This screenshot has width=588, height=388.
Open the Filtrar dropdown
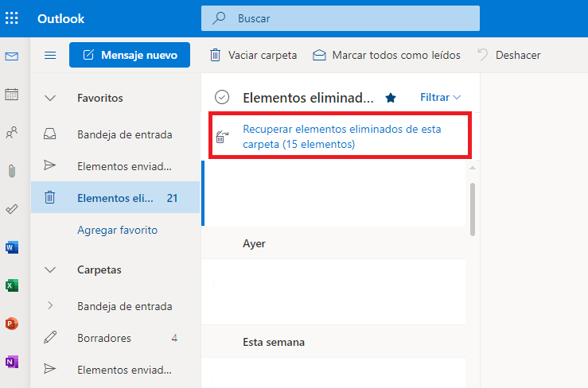(x=440, y=98)
